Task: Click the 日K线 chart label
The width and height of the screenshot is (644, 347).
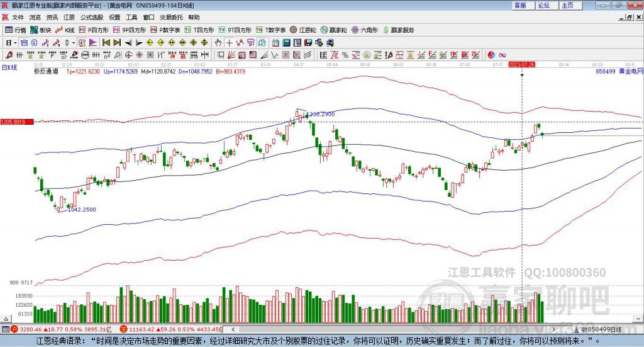Action: pos(9,67)
